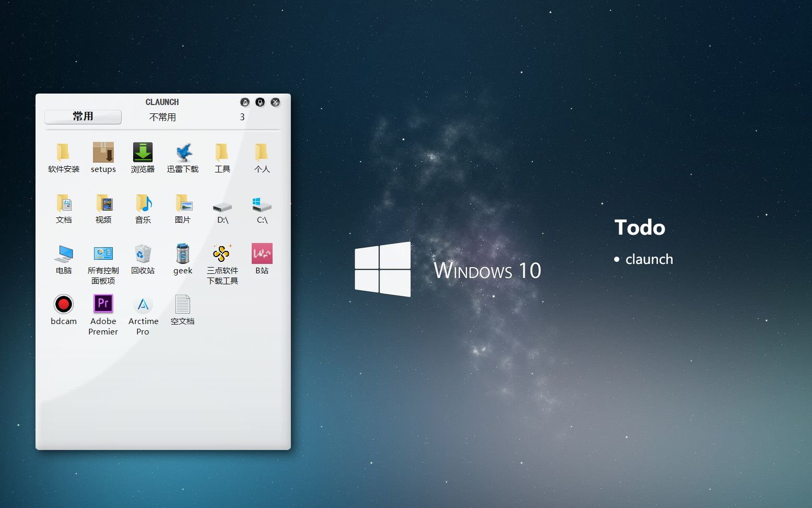
Task: Open the C:\ drive icon
Action: (262, 204)
